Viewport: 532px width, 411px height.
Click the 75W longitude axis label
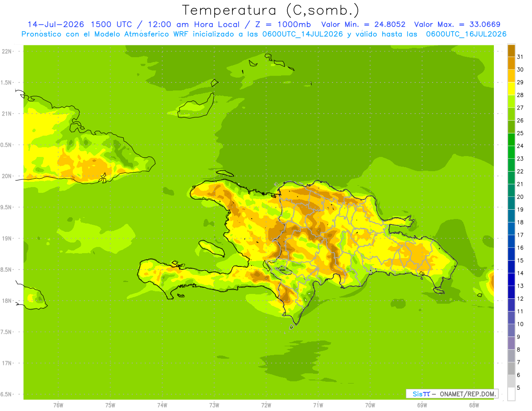pos(110,405)
